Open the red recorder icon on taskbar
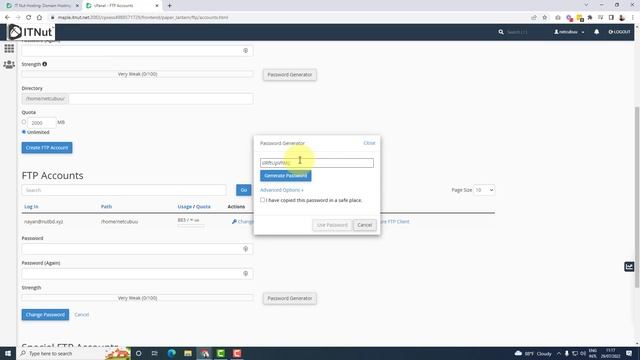Viewport: 640px width, 360px height. click(x=237, y=353)
